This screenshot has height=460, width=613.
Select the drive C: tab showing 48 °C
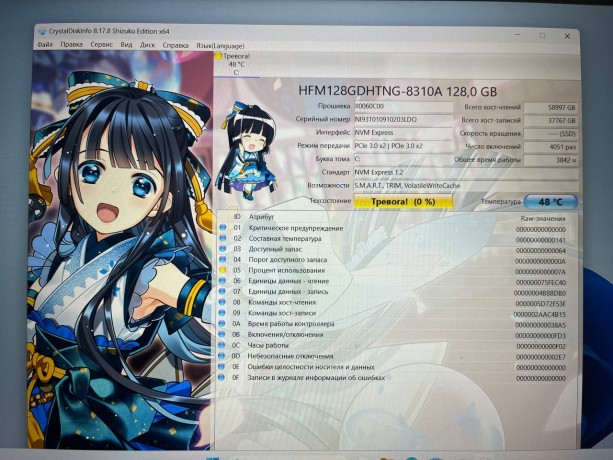pos(236,65)
